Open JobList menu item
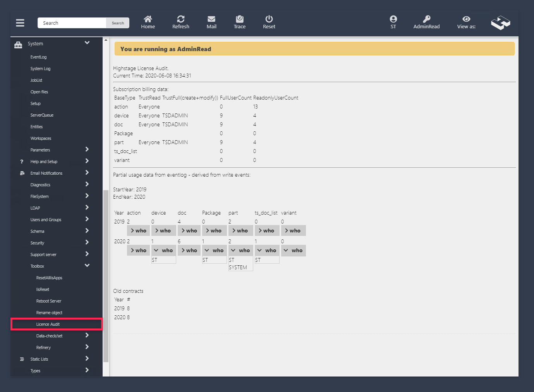This screenshot has width=534, height=392. pos(36,80)
